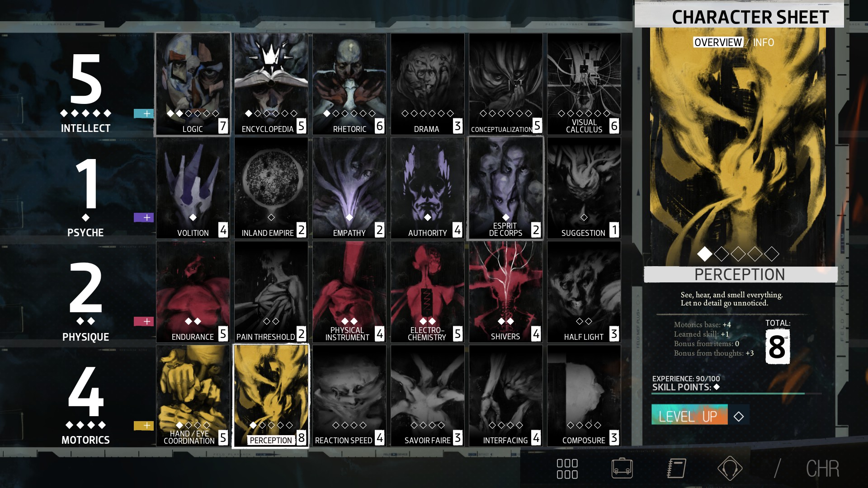
Task: Click the Perception level value 8 on card
Action: (x=301, y=438)
